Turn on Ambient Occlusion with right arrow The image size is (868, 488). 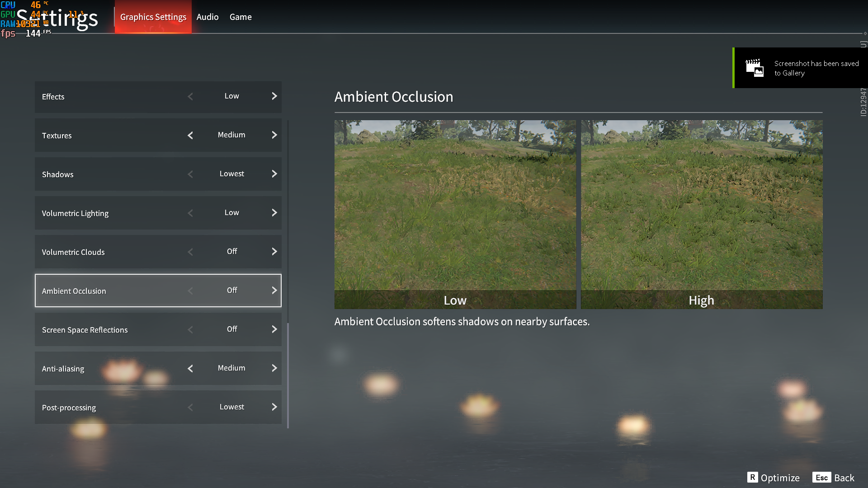coord(274,291)
